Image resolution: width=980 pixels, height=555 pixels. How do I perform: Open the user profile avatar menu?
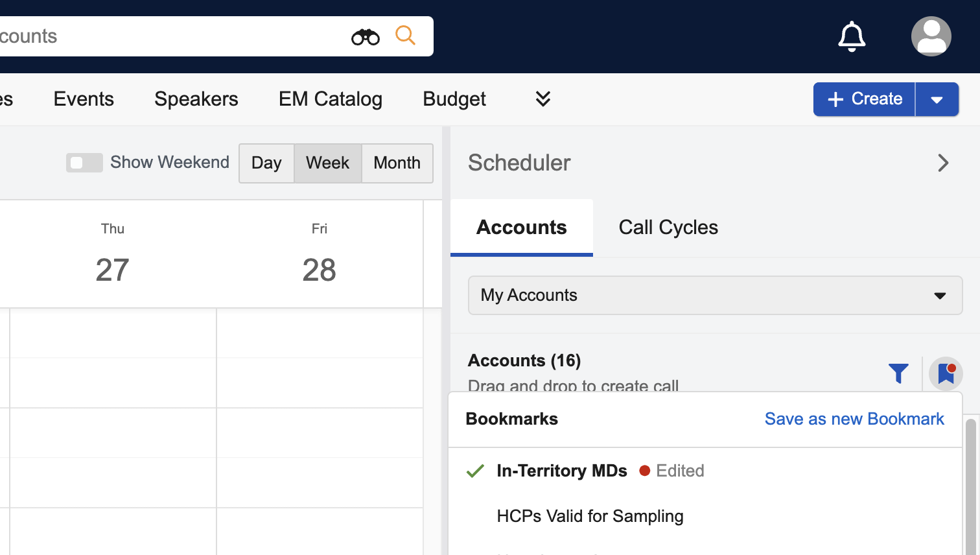coord(931,36)
